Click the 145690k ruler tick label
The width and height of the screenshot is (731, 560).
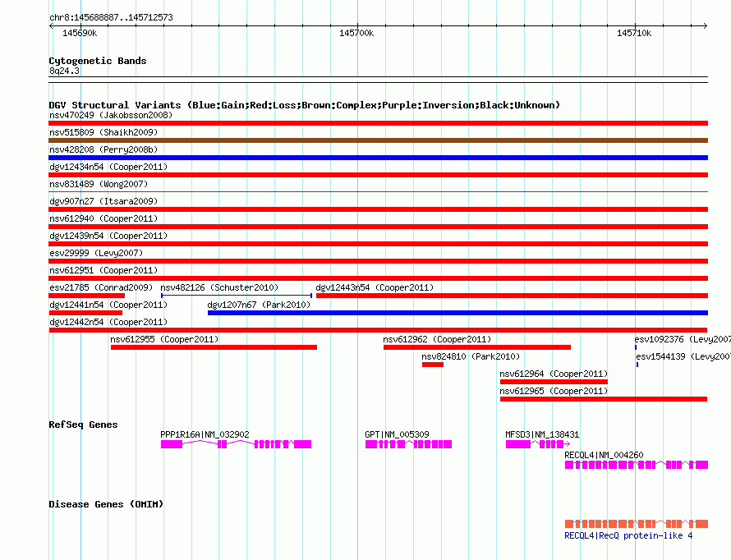(x=80, y=33)
